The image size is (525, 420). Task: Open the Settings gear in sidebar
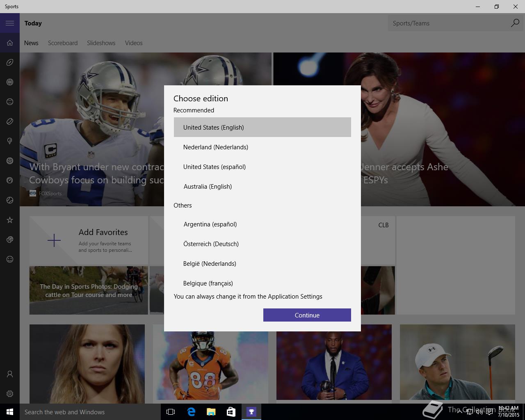coord(10,394)
